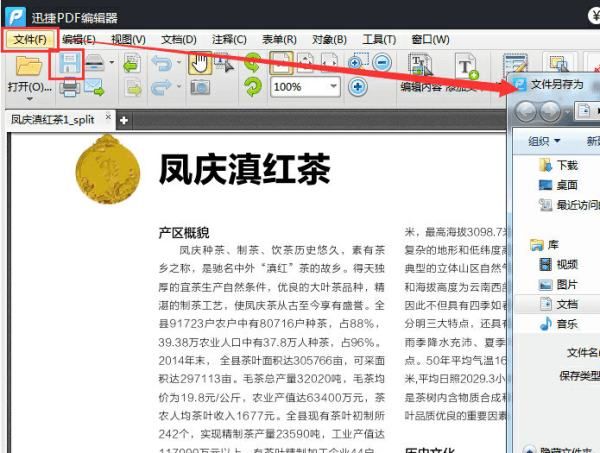Select 下载 in Save As sidebar

558,165
